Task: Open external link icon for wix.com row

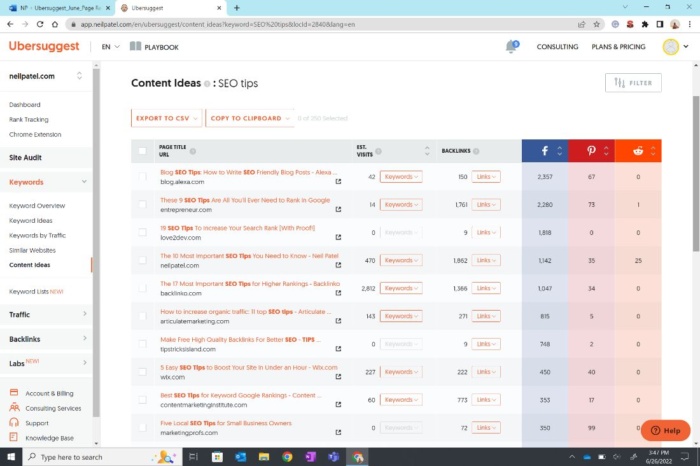Action: point(338,377)
